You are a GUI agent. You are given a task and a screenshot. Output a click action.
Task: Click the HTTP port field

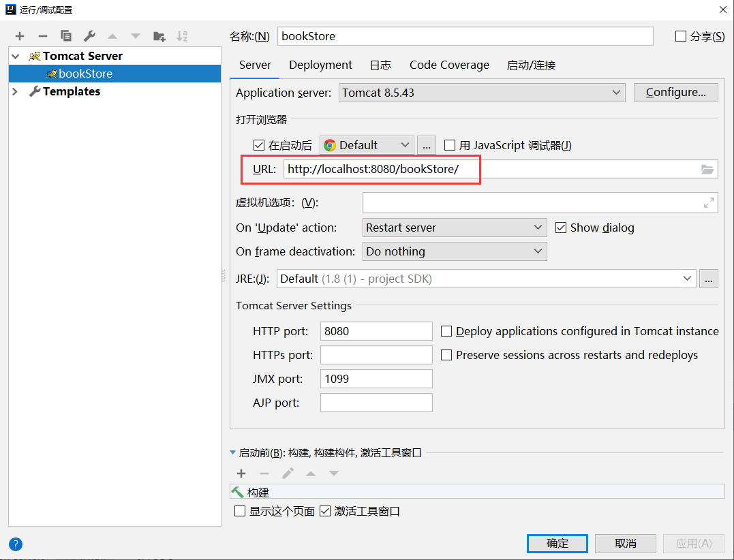click(376, 331)
